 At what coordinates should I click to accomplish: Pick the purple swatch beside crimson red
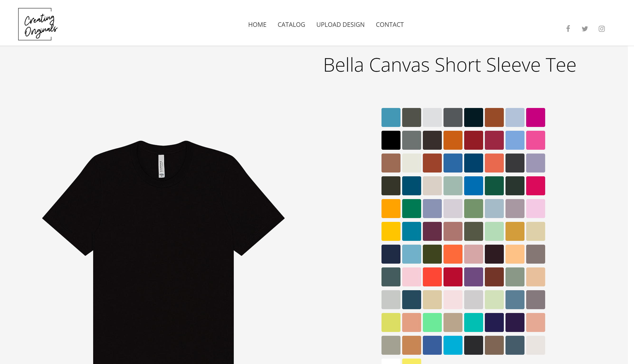point(473,277)
